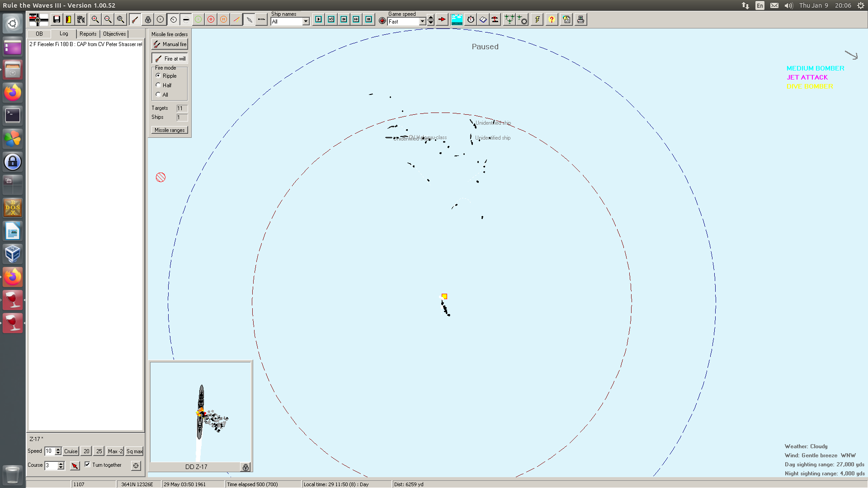Toggle the red target circle icon
Viewport: 868px width, 488px height.
[x=211, y=19]
